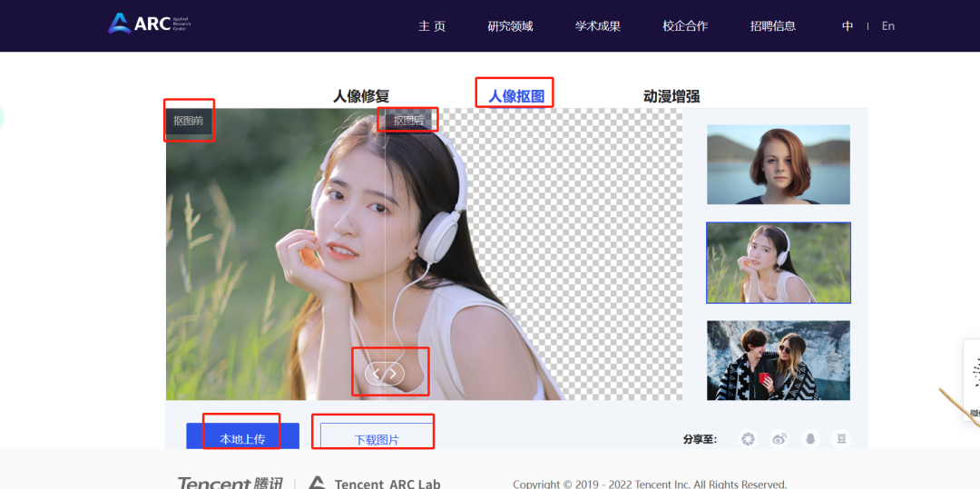Click the 本地上传 upload button
This screenshot has height=489, width=980.
[x=242, y=436]
